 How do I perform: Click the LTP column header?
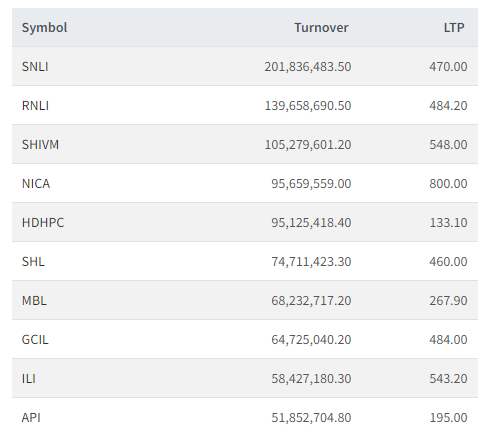pos(454,28)
